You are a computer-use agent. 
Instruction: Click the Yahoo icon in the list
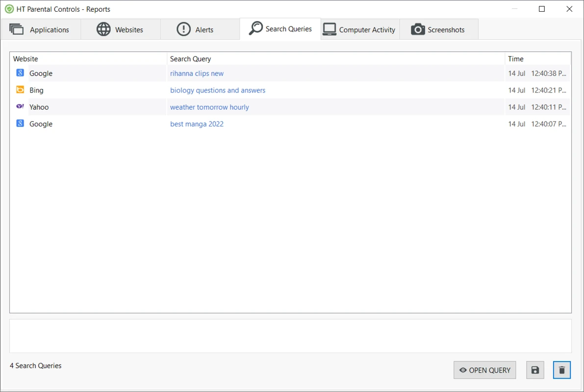pyautogui.click(x=20, y=106)
